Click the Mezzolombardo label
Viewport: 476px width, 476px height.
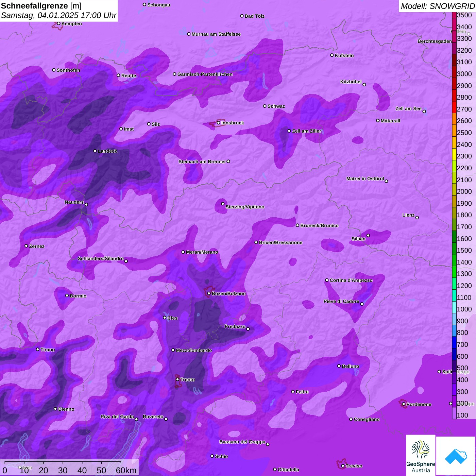[x=194, y=350]
